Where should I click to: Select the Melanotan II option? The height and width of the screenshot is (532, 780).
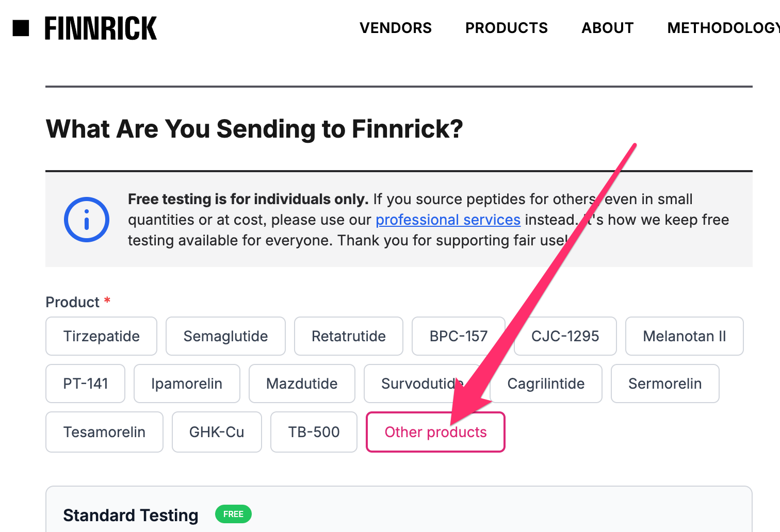coord(684,336)
